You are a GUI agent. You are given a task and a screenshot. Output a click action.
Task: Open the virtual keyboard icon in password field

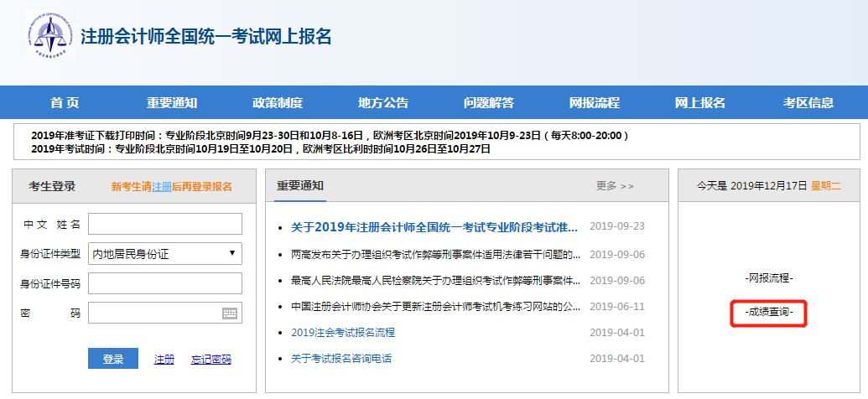(x=230, y=313)
